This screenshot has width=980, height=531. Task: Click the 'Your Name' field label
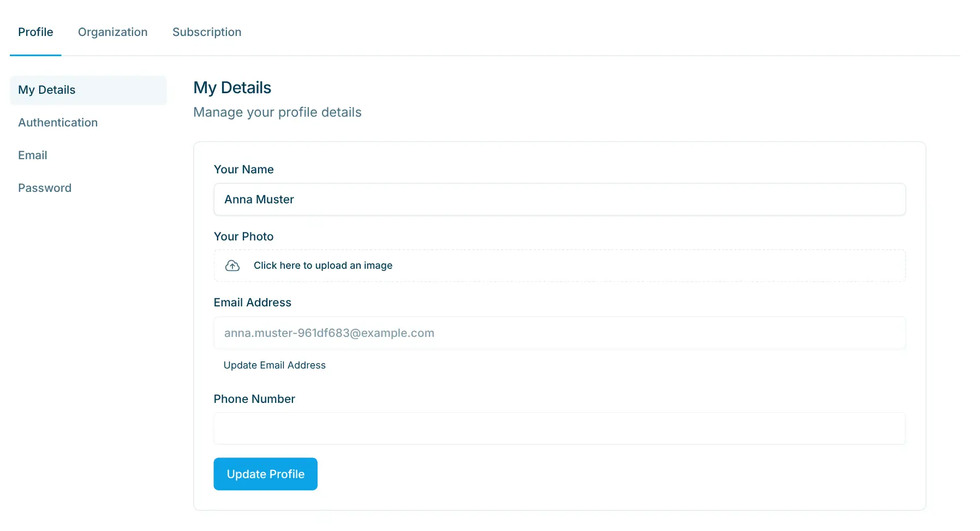coord(244,170)
